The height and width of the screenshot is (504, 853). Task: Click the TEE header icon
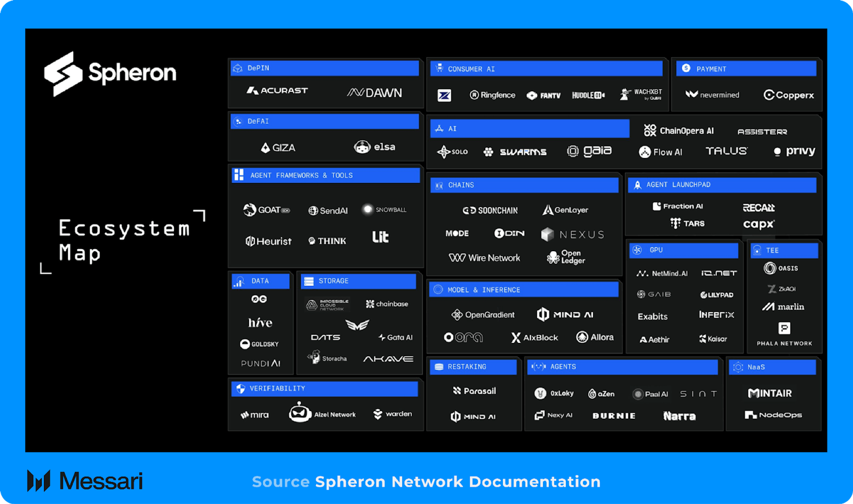(x=757, y=250)
